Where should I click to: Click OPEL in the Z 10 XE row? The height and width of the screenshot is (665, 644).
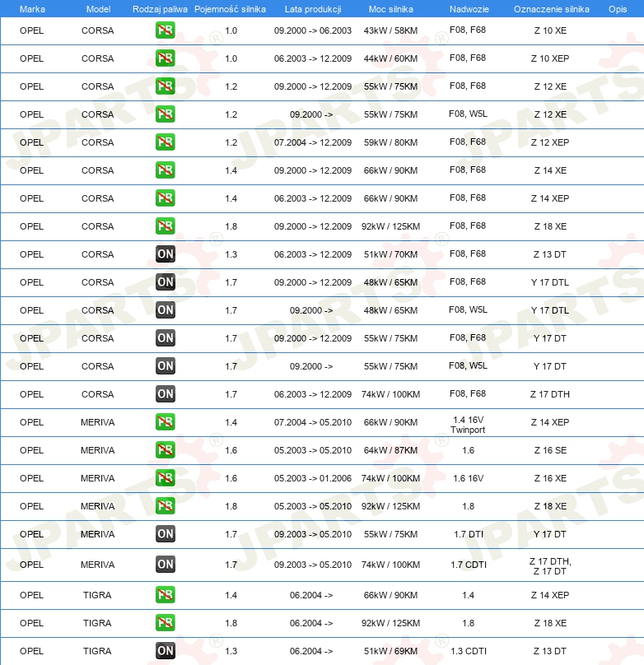pos(31,30)
